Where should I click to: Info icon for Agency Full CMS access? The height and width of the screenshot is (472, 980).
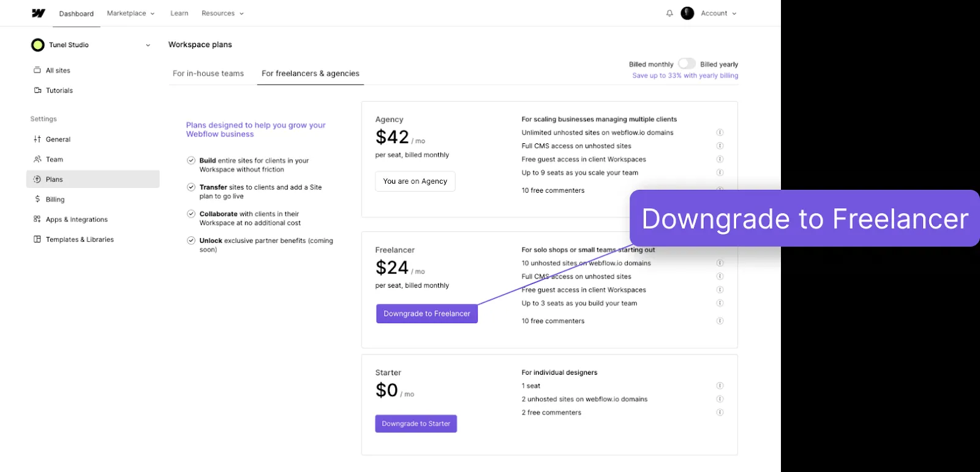point(720,146)
